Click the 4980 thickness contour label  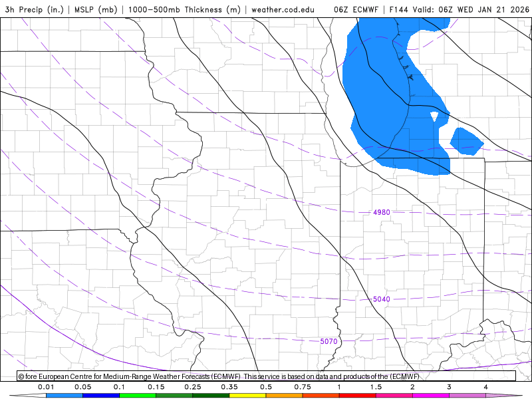[381, 212]
